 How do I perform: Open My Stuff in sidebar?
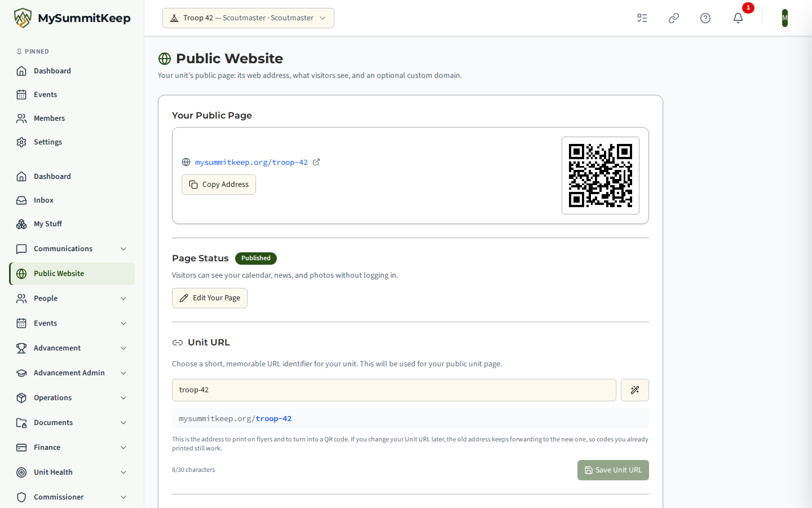[72, 224]
